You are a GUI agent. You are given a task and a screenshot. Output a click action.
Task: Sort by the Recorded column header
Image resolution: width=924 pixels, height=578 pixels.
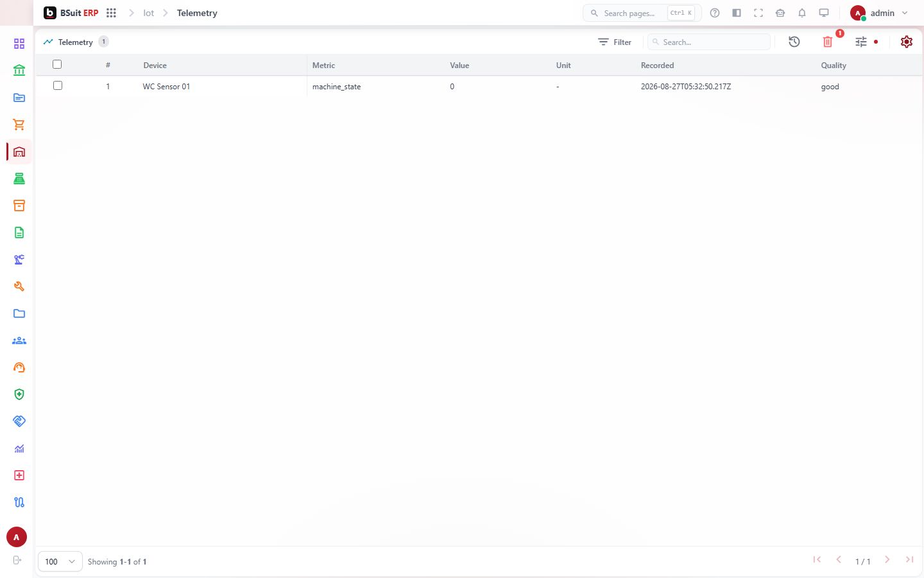click(657, 66)
